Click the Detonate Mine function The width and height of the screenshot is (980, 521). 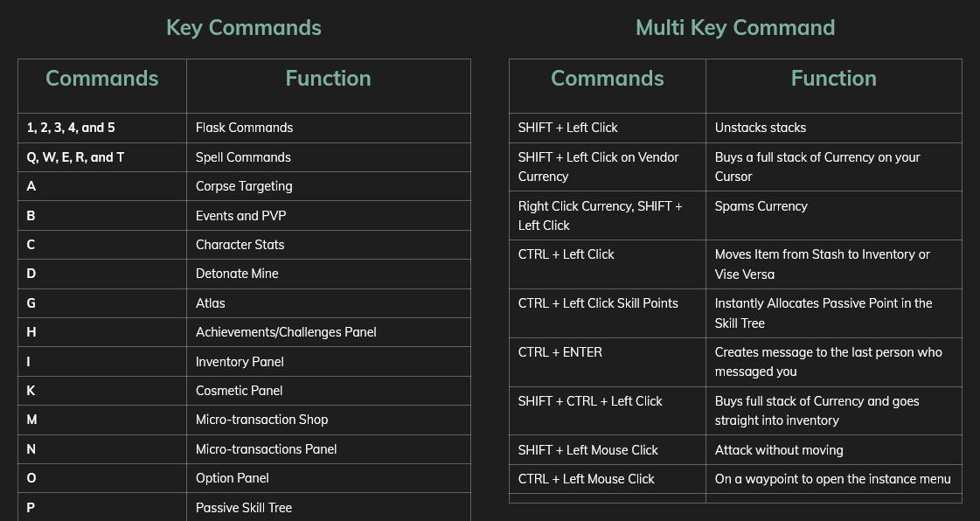click(x=237, y=274)
